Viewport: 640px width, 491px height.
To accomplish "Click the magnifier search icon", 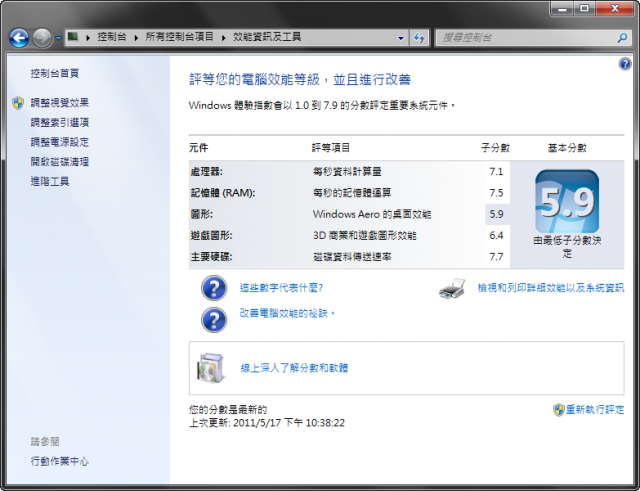I will (x=622, y=38).
